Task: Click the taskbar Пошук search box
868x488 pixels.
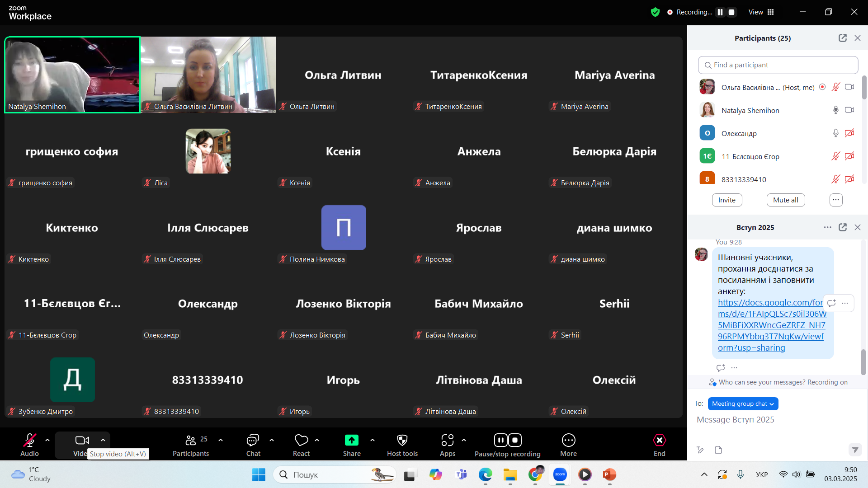Action: coord(335,474)
